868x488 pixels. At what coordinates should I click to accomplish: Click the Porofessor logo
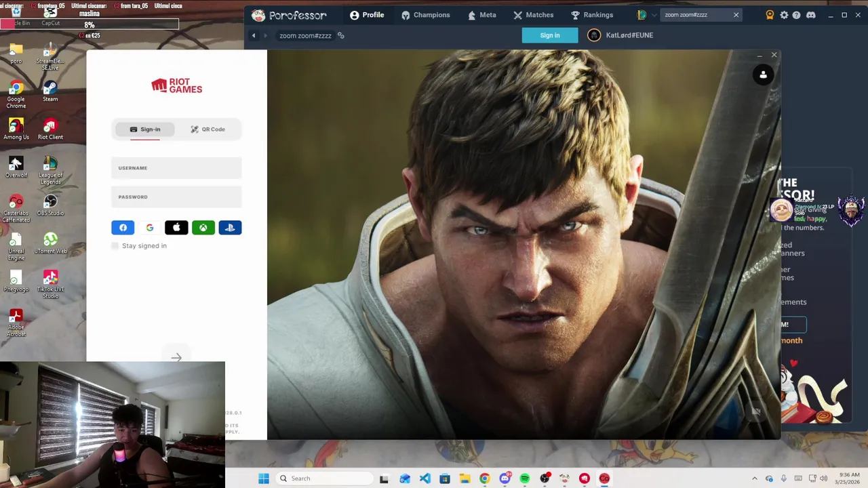click(289, 15)
